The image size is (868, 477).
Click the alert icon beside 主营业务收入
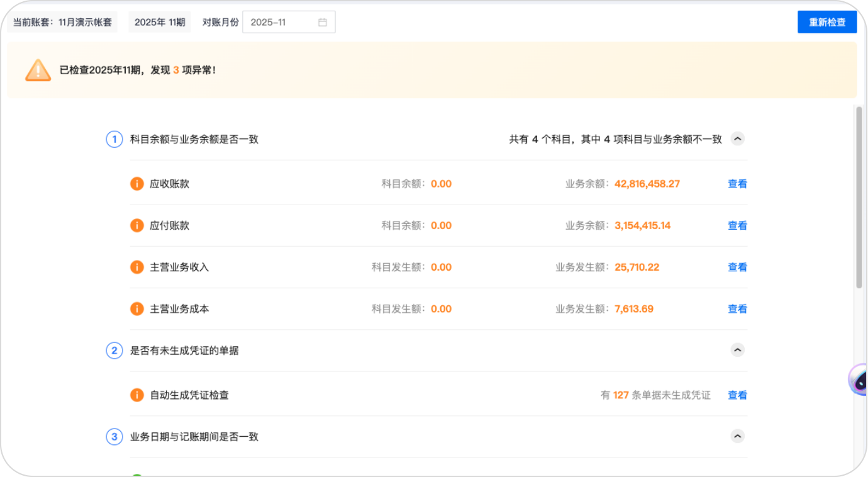point(137,267)
